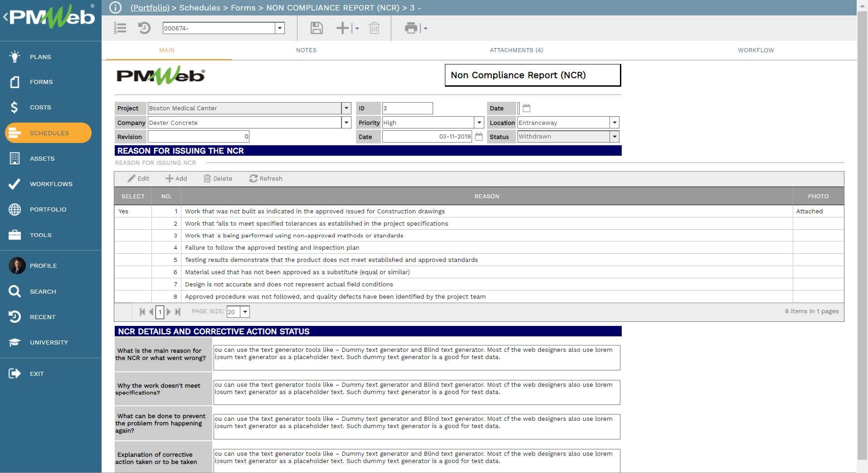The width and height of the screenshot is (868, 473).
Task: Open the Page Size dropdown
Action: pos(245,312)
